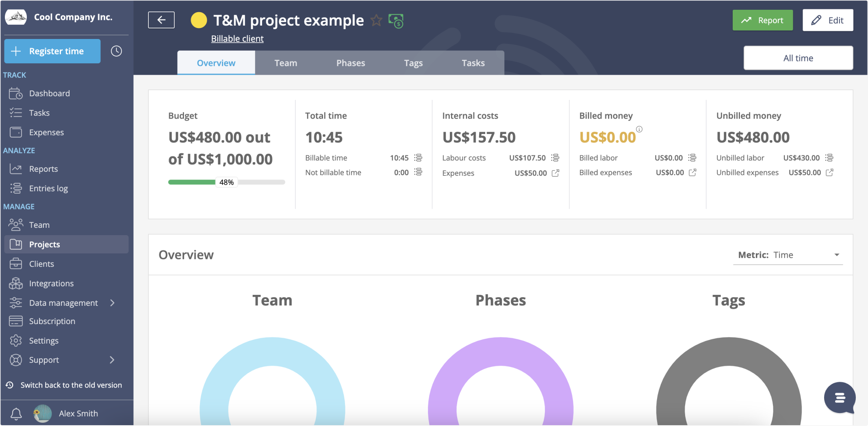This screenshot has height=426, width=868.
Task: Open the Dashboard from the sidebar
Action: pyautogui.click(x=49, y=93)
